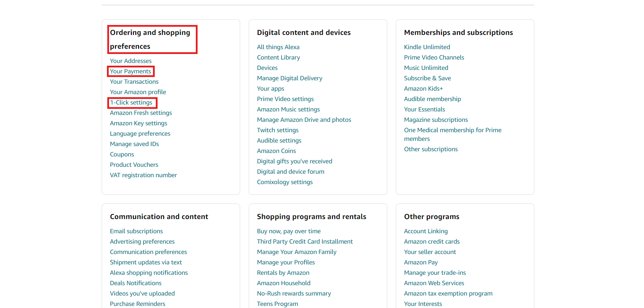The image size is (644, 308).
Task: Open Coupons link
Action: click(122, 154)
